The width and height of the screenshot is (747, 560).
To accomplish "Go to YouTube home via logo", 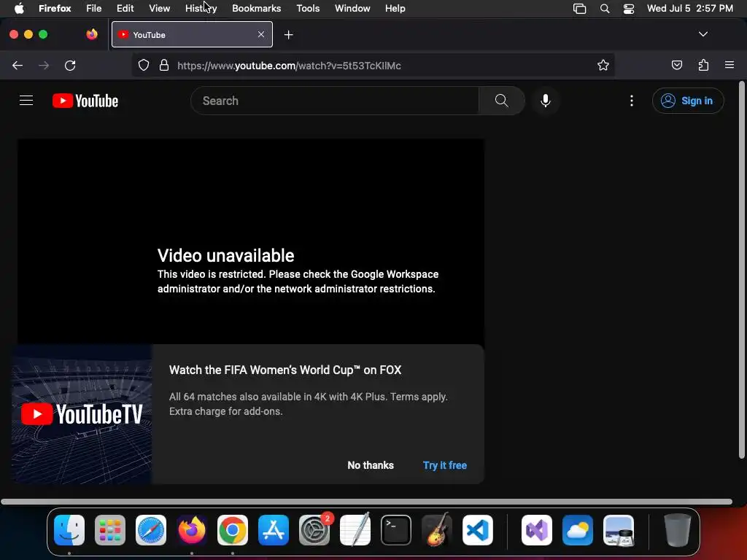I will 85,101.
